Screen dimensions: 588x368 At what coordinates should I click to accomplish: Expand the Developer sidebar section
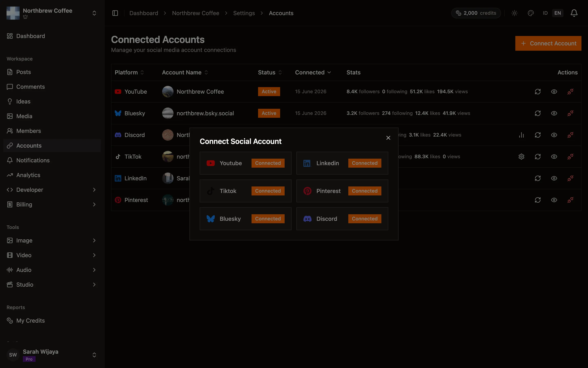point(52,190)
